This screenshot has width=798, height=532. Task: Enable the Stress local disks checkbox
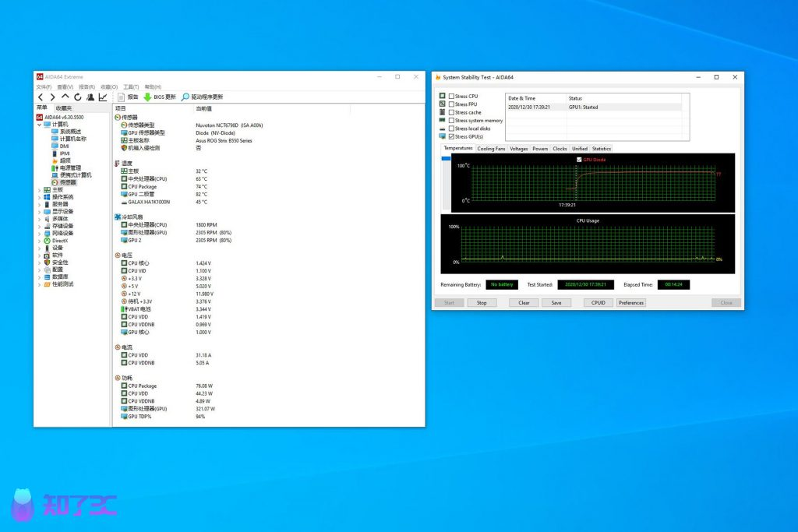[x=451, y=129]
